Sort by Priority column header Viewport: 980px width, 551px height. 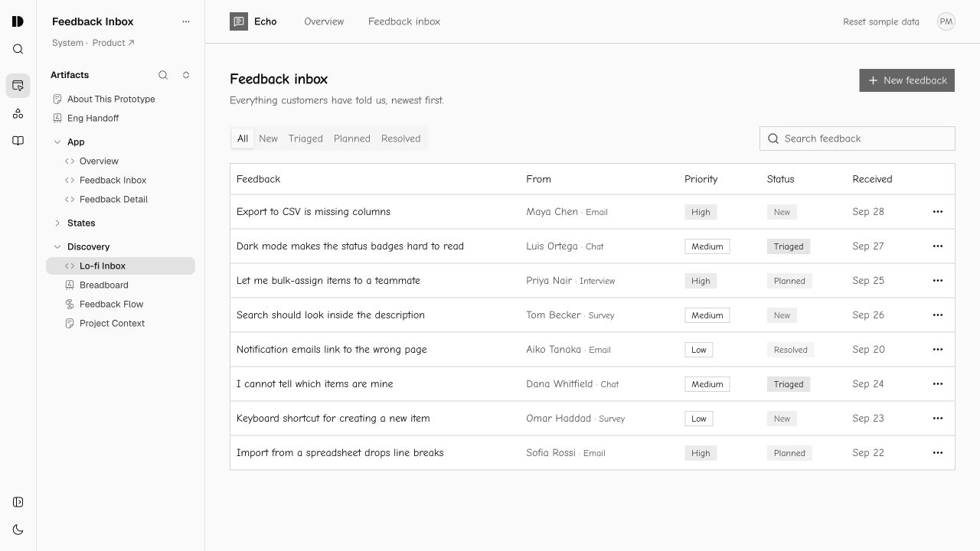(x=701, y=179)
